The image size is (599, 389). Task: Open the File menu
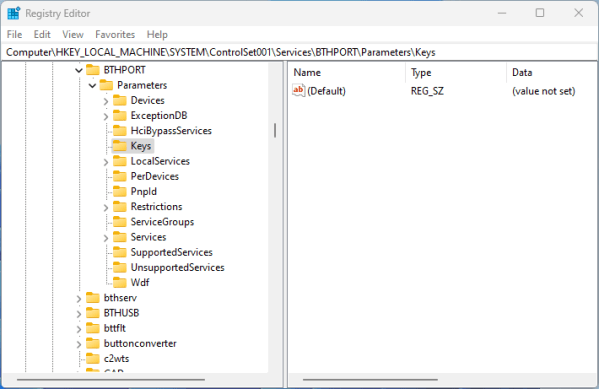pos(15,34)
